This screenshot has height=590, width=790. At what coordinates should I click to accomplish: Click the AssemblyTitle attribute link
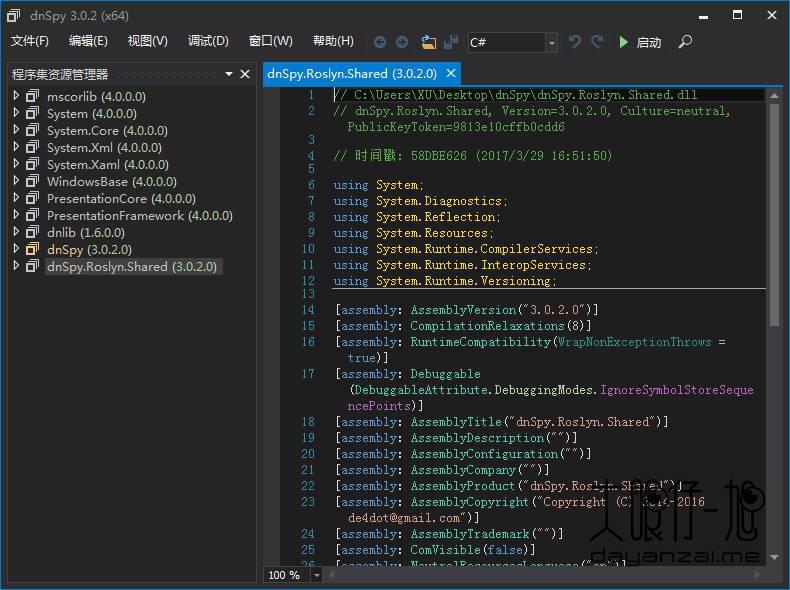point(456,422)
